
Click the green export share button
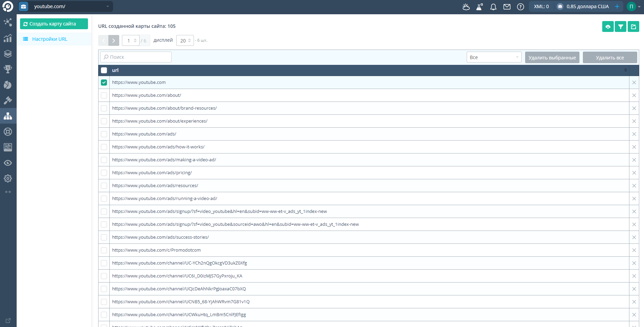(633, 26)
